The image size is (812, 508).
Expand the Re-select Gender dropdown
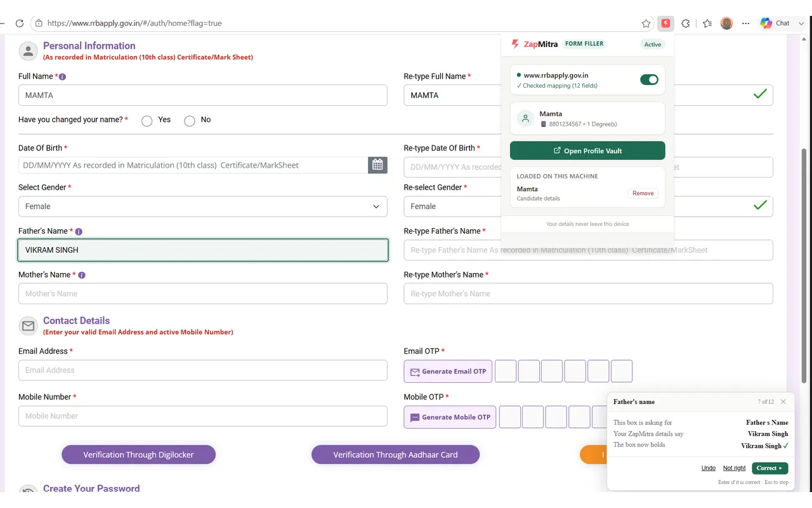click(x=588, y=206)
